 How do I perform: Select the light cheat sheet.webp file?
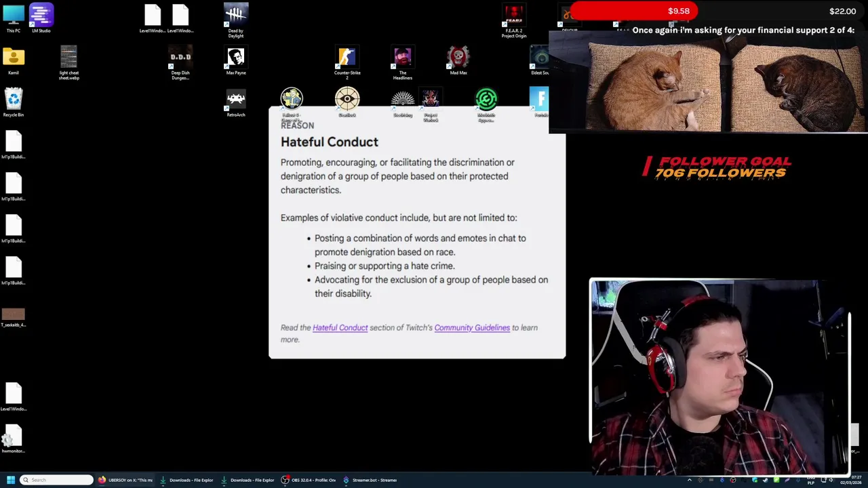click(68, 62)
